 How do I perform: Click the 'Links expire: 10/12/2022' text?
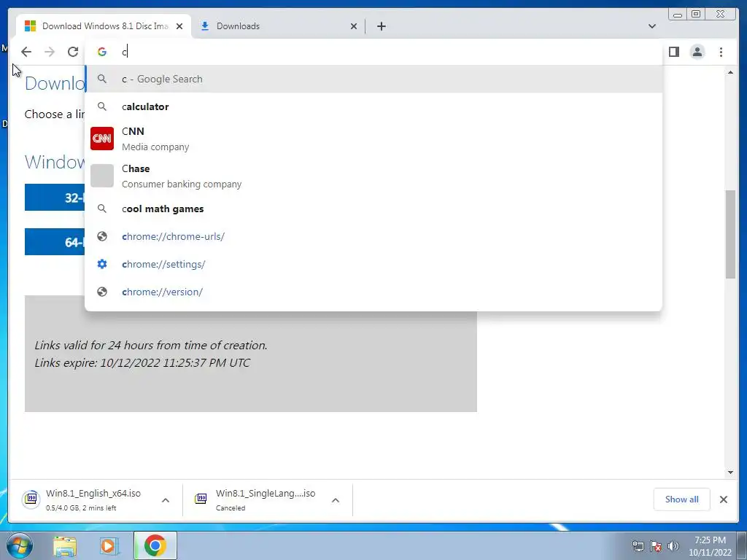tap(142, 363)
